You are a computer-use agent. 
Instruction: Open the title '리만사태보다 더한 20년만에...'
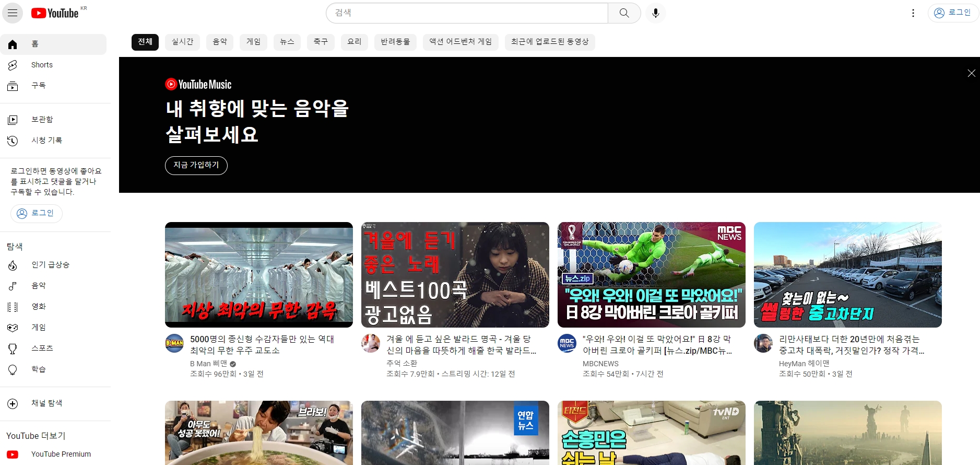click(852, 345)
